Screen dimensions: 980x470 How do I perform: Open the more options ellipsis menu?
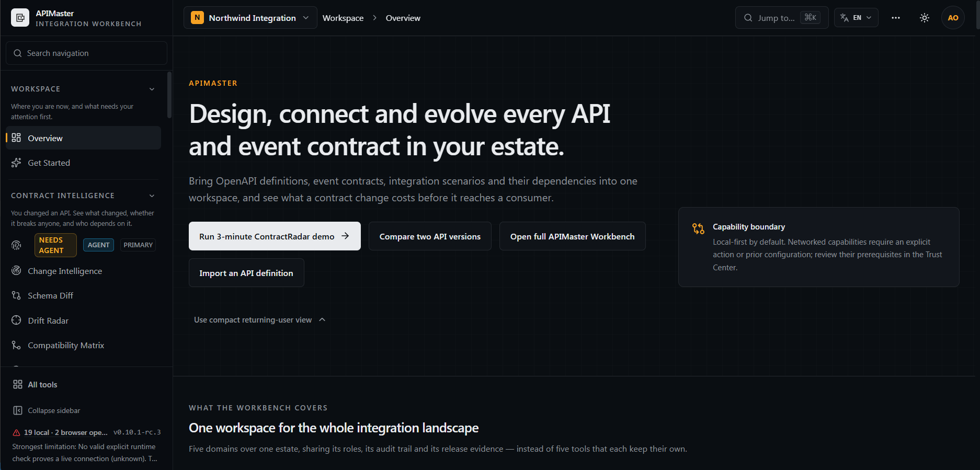coord(896,18)
